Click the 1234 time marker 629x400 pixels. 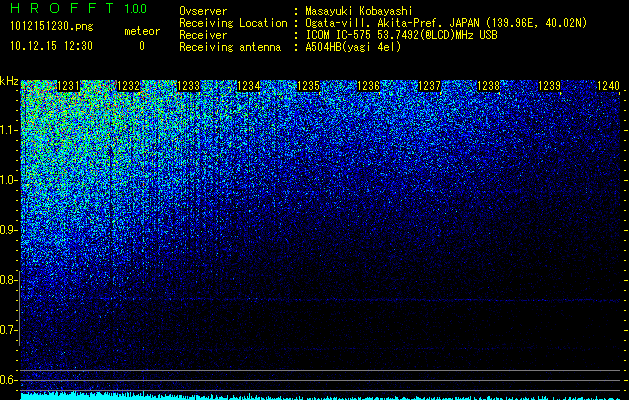tap(249, 86)
